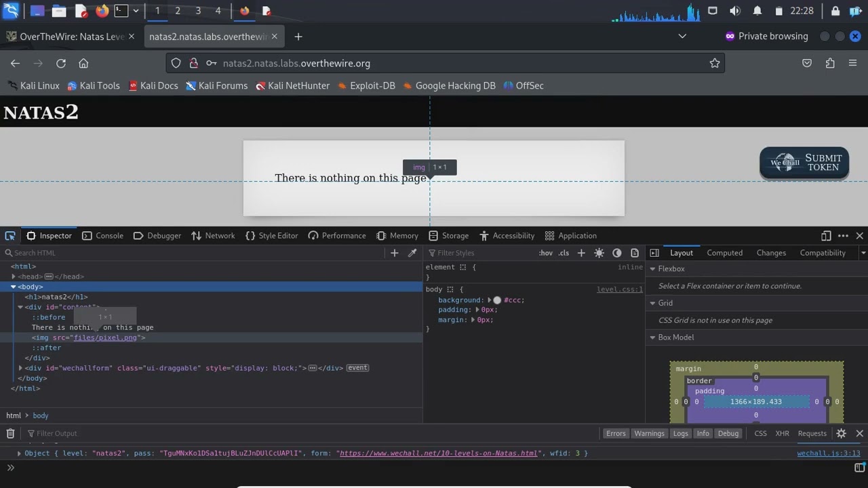Viewport: 868px width, 488px height.
Task: Open the file manager launcher
Action: click(x=59, y=11)
